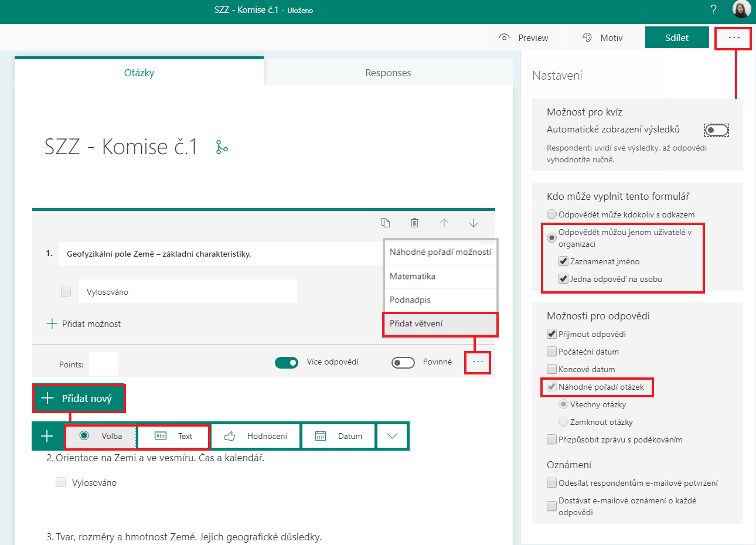Screen dimensions: 756x545
Task: Expand more question types chevron
Action: (x=392, y=436)
